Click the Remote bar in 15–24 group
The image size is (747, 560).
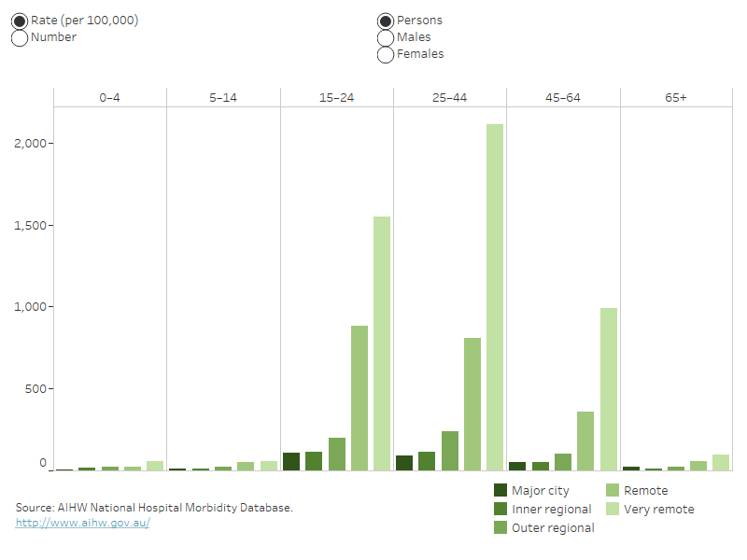click(x=359, y=398)
